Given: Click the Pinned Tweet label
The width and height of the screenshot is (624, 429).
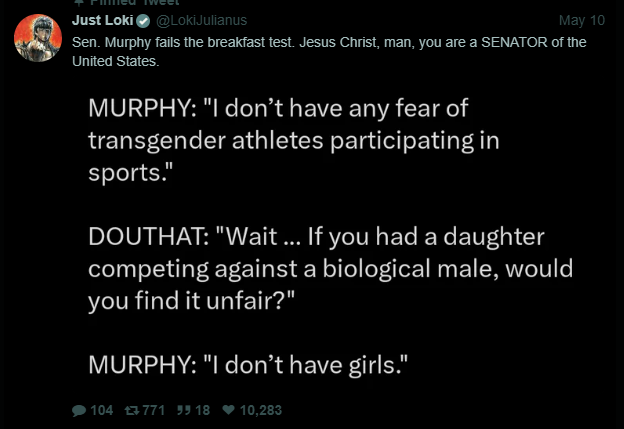Looking at the screenshot, I should [134, 3].
